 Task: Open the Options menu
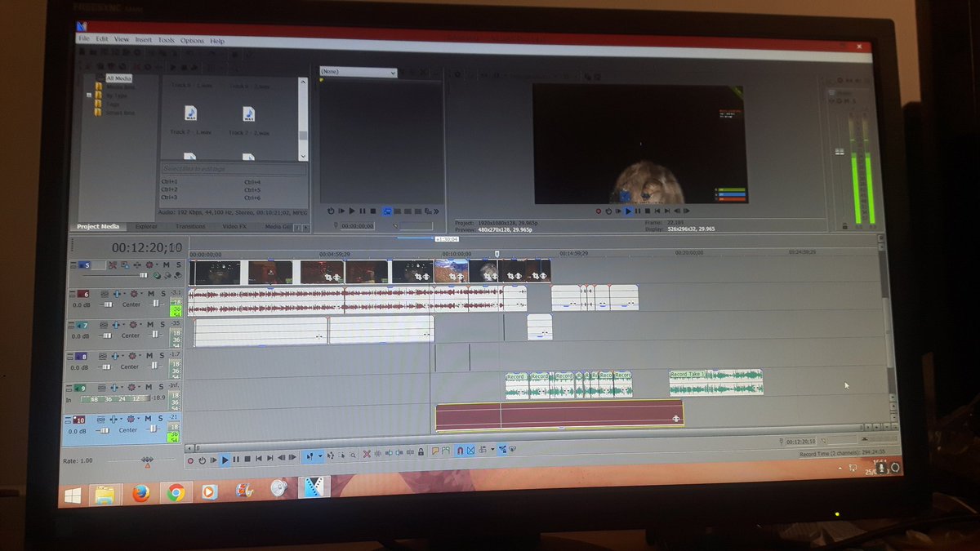coord(192,40)
